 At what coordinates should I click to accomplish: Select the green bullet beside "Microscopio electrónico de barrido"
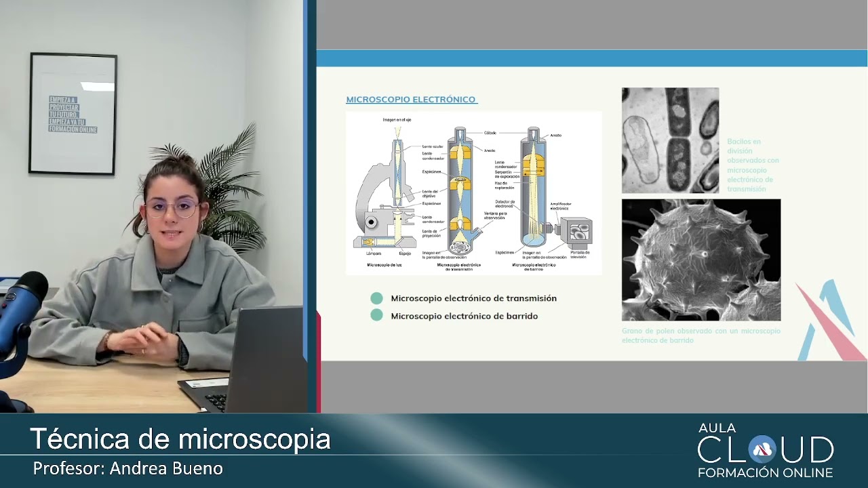coord(376,315)
